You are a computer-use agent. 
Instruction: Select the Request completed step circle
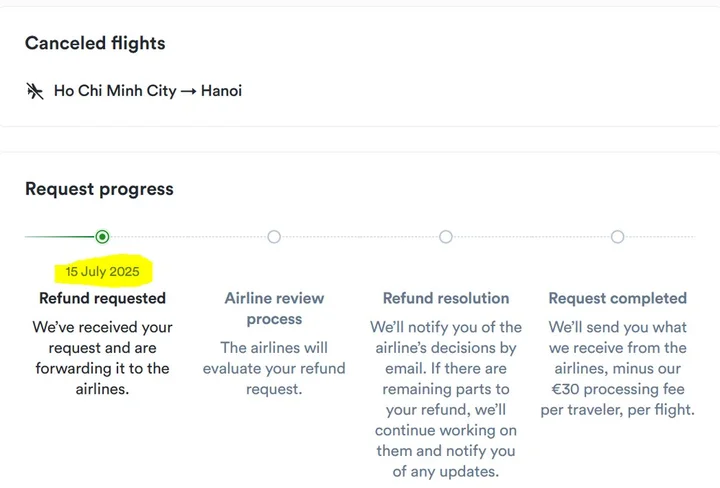click(617, 237)
